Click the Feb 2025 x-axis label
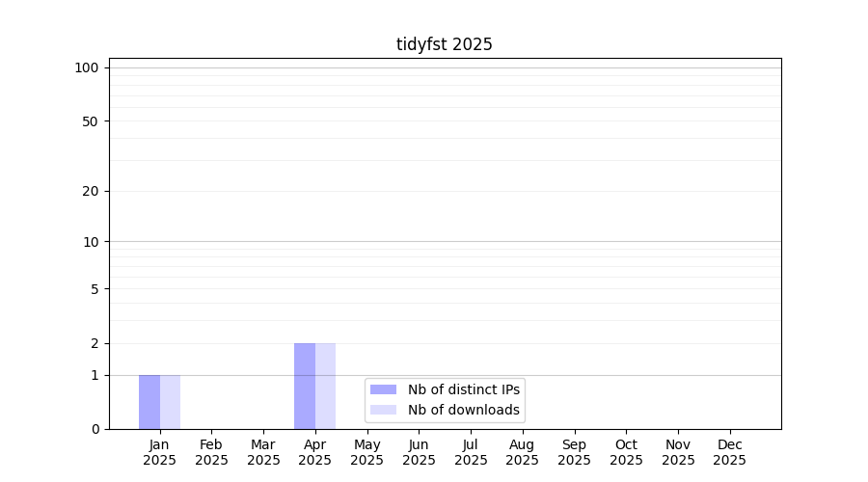 point(211,452)
